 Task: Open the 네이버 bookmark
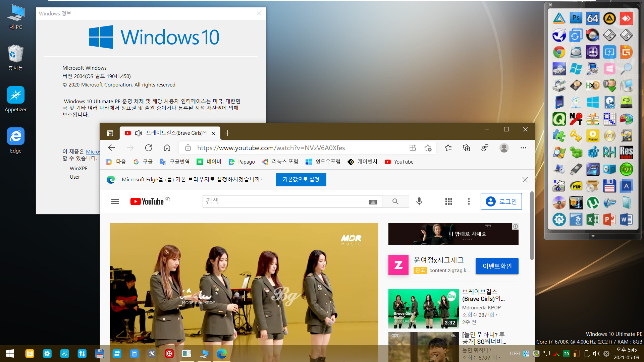[209, 162]
